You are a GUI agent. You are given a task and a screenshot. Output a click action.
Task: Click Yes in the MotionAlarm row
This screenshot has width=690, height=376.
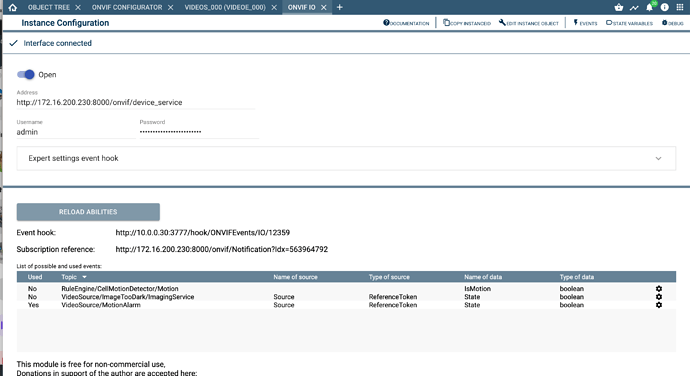(33, 305)
